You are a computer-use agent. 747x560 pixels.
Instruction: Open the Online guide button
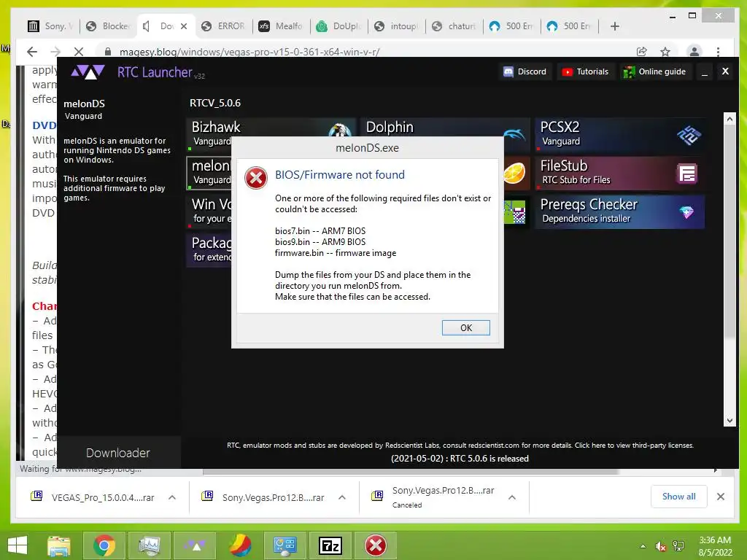(655, 71)
